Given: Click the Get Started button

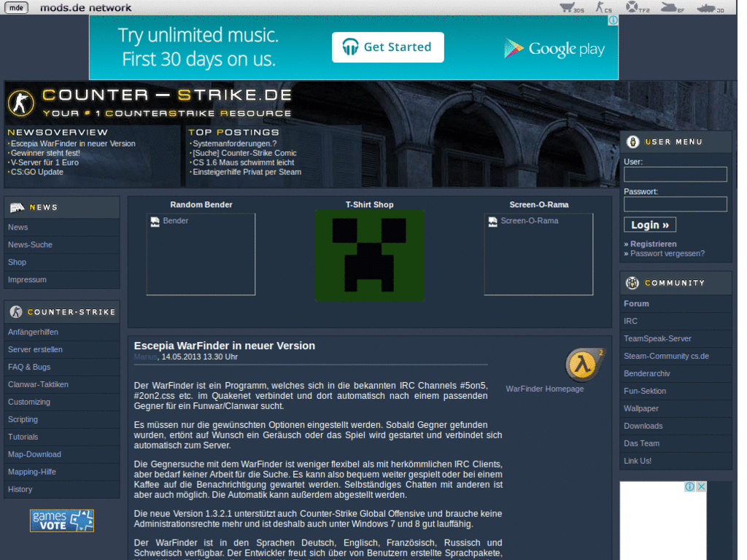Looking at the screenshot, I should 388,47.
